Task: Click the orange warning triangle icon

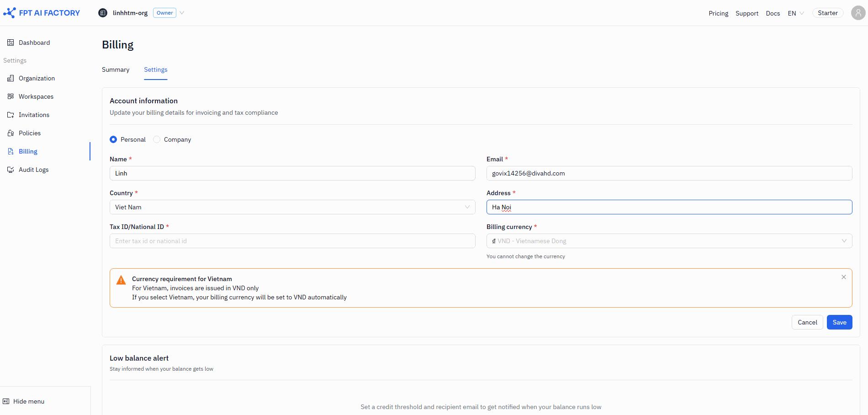Action: 121,280
